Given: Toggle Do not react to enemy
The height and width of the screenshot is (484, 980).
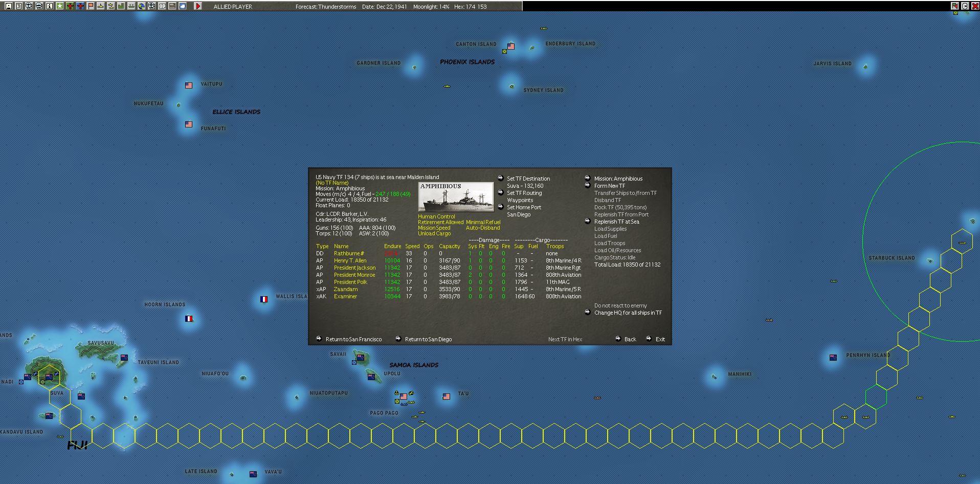Looking at the screenshot, I should (x=620, y=305).
